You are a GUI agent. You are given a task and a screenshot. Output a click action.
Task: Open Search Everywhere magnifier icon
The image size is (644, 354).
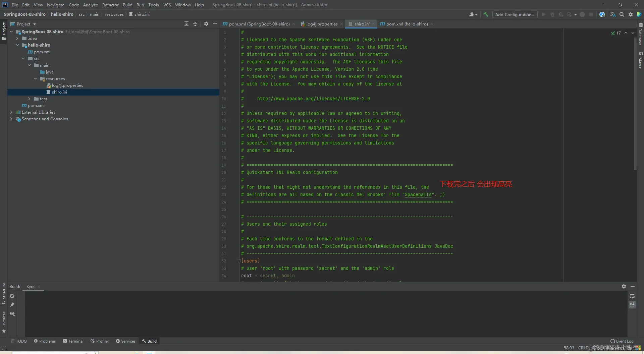[x=622, y=14]
